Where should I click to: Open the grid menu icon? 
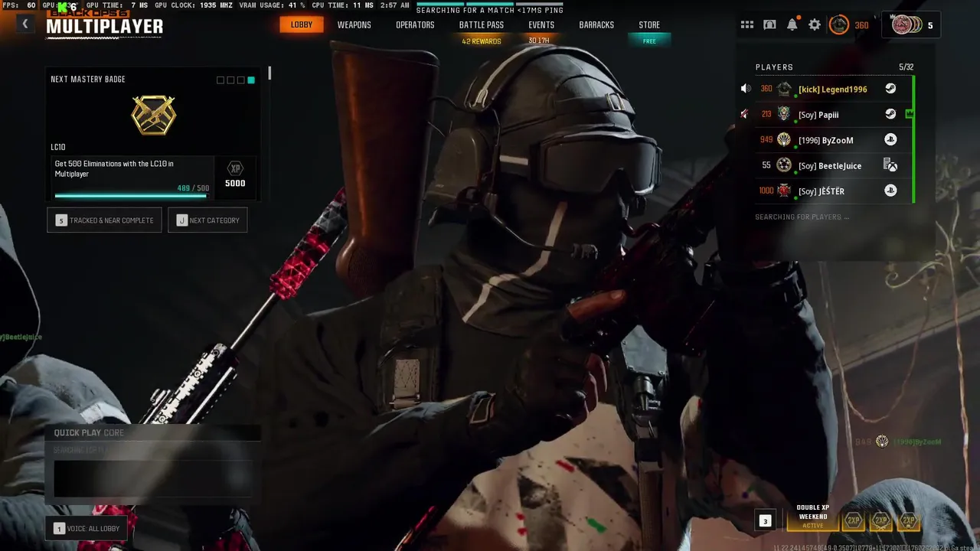pyautogui.click(x=747, y=25)
